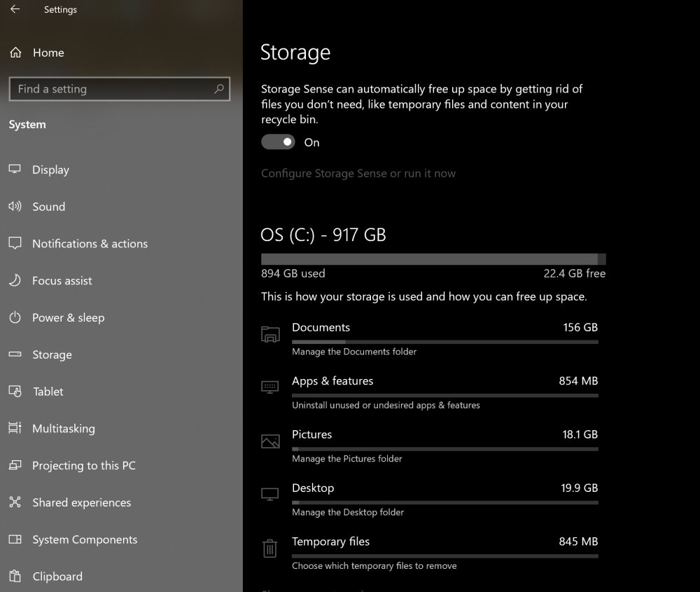The height and width of the screenshot is (592, 700).
Task: Click the Display monitor icon
Action: click(15, 170)
